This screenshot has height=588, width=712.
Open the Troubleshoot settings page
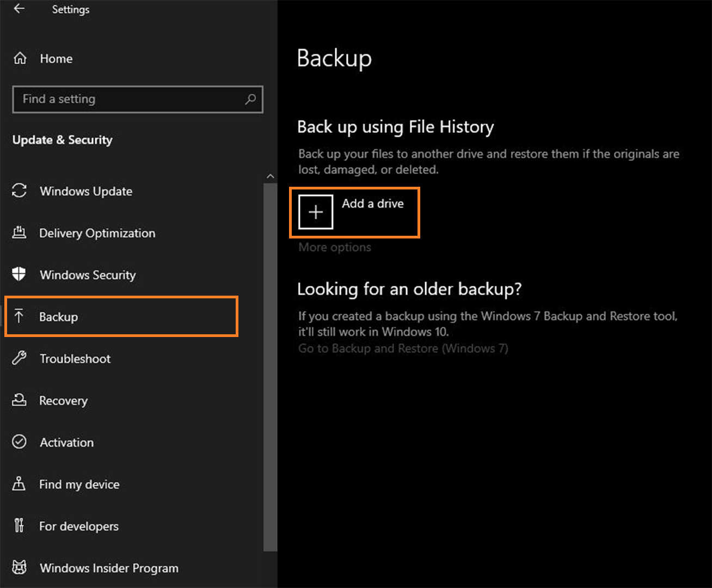tap(75, 358)
